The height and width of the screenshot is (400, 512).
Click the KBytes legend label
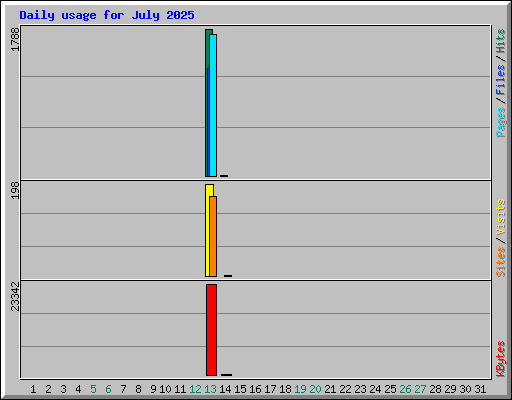click(500, 359)
